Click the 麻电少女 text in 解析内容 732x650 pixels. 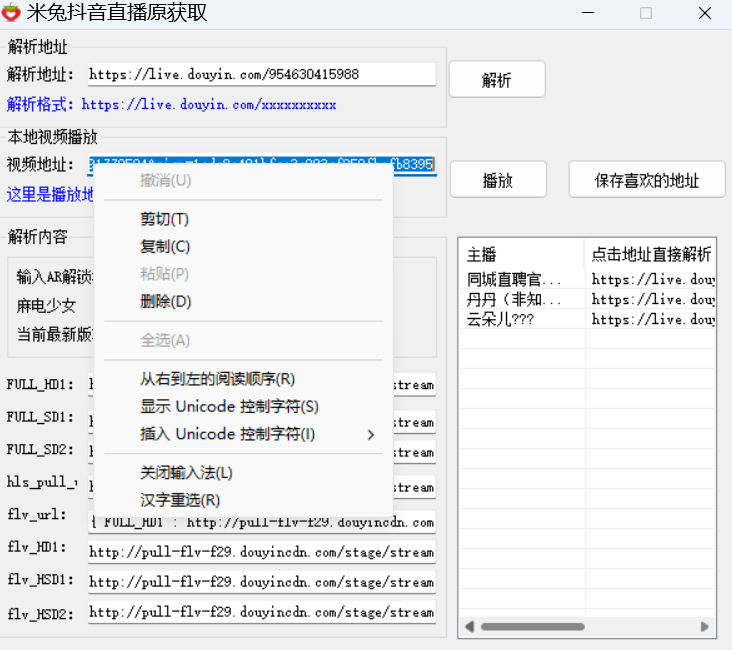pyautogui.click(x=46, y=306)
